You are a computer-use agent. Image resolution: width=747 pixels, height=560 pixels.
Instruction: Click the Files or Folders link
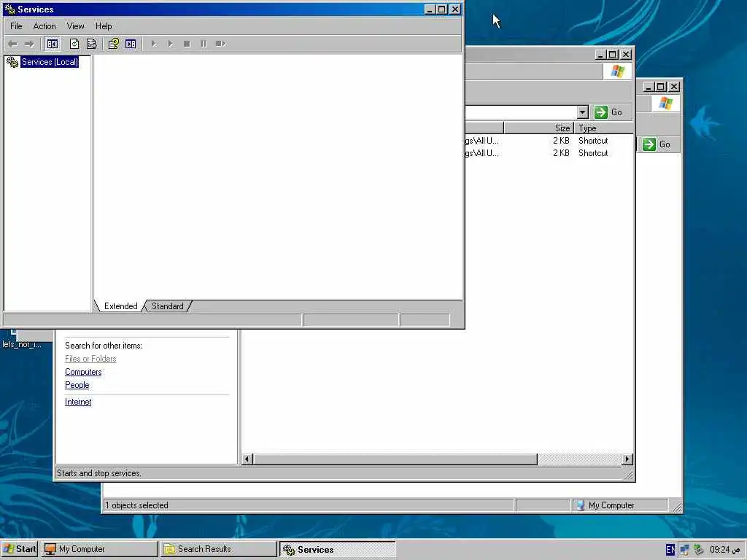coord(90,359)
